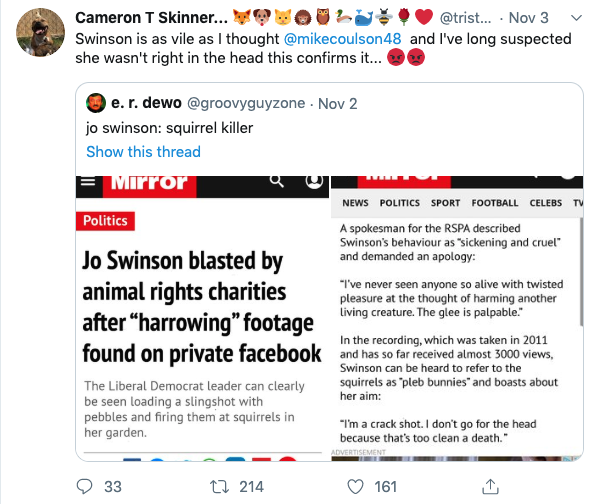Expand the tweet options chevron
The image size is (597, 504).
pyautogui.click(x=576, y=18)
